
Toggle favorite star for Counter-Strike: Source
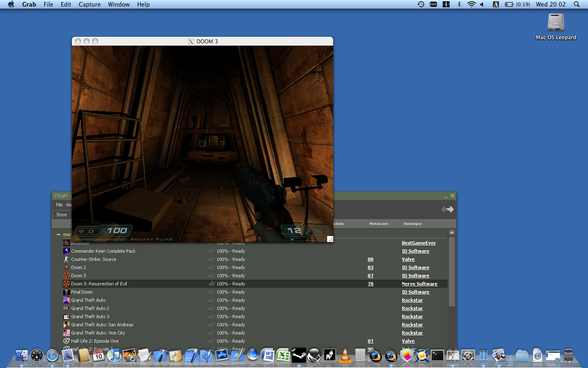coord(212,259)
